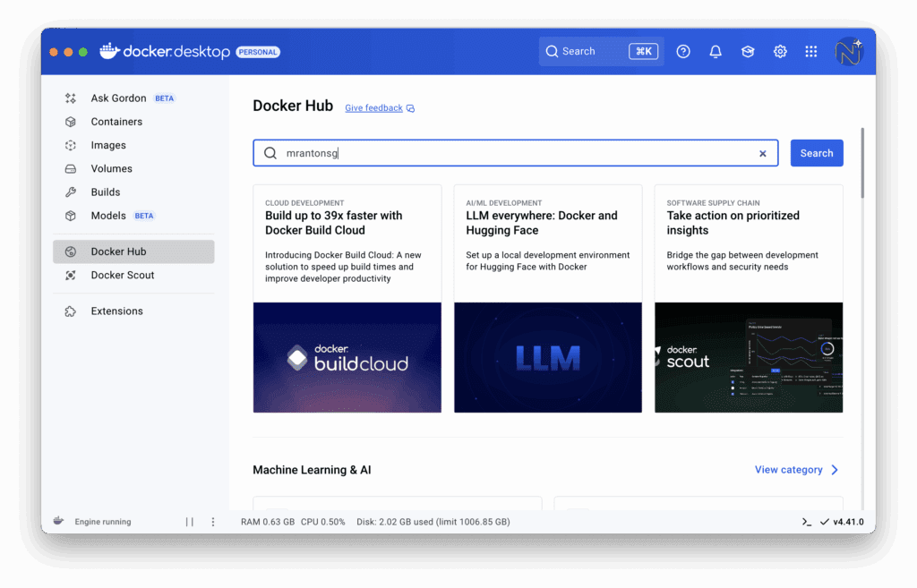Open the help question mark icon
This screenshot has height=588, width=917.
[683, 51]
